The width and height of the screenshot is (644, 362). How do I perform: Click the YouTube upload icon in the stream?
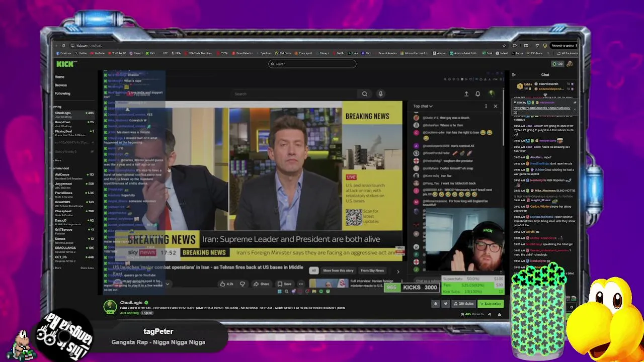[x=466, y=94]
